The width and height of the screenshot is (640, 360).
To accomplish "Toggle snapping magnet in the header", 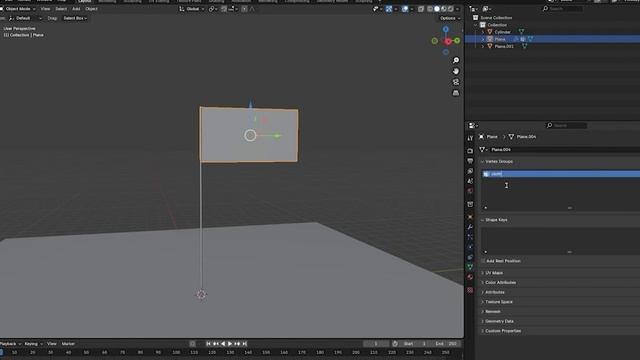I will [x=224, y=9].
